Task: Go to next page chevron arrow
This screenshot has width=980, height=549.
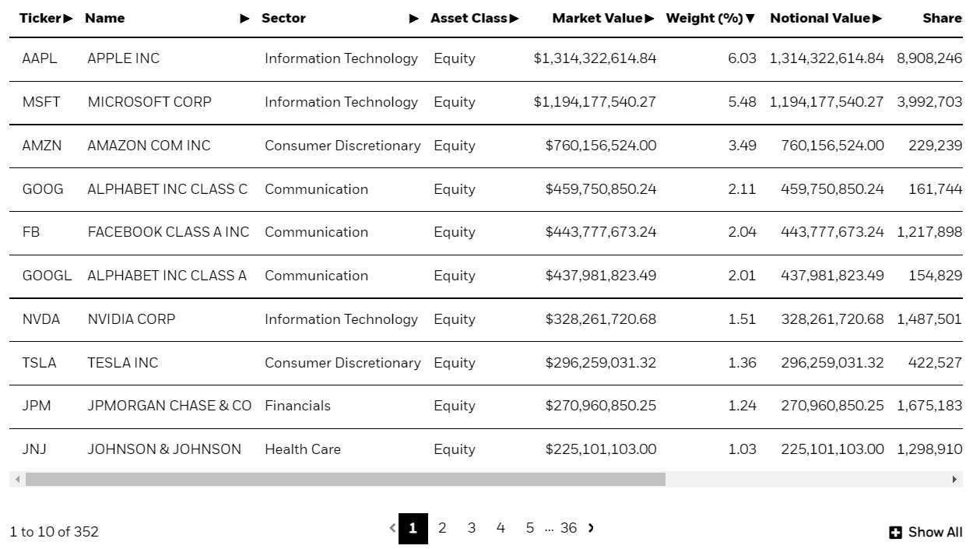Action: pyautogui.click(x=591, y=528)
